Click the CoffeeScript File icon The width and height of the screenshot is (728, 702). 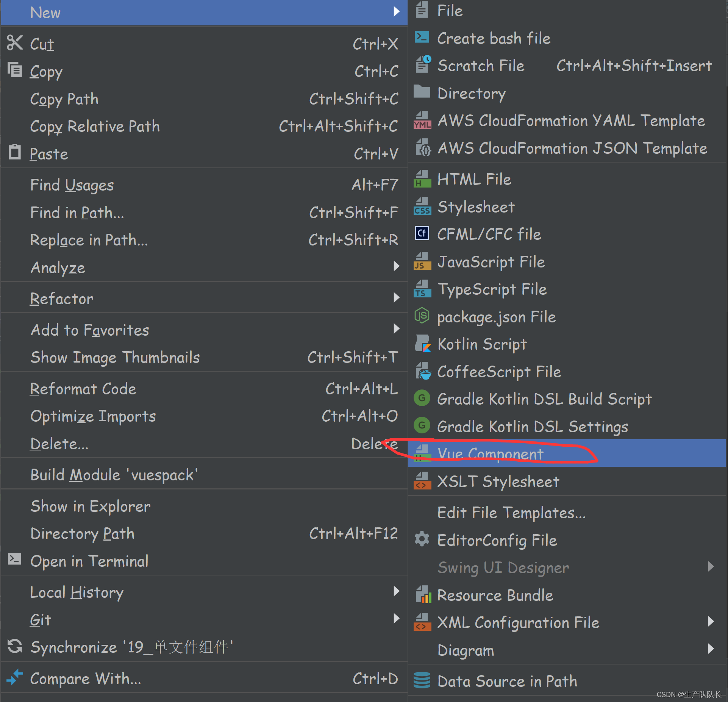point(421,372)
